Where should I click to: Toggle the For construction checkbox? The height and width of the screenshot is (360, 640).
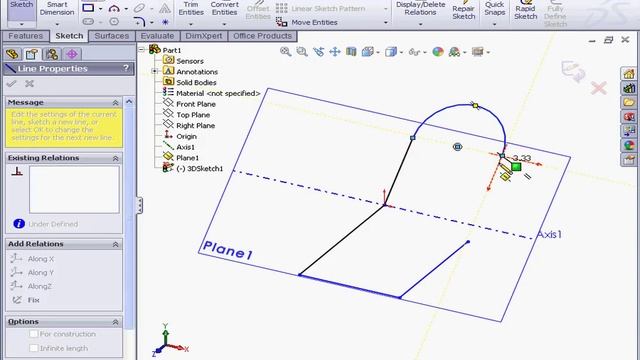point(34,334)
